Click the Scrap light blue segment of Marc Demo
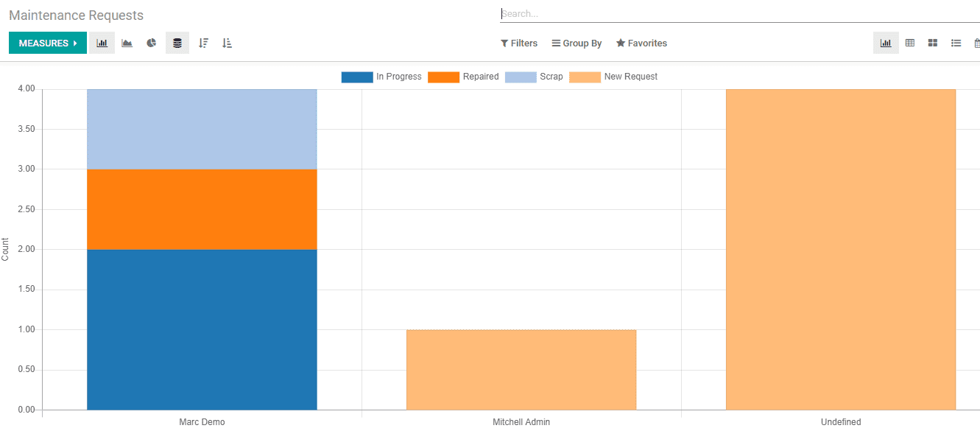 point(202,130)
